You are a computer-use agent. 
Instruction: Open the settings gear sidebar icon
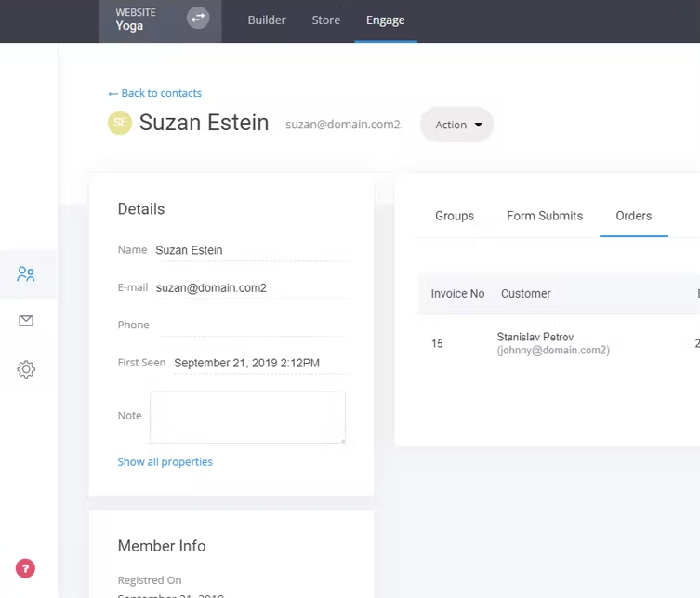pos(26,369)
